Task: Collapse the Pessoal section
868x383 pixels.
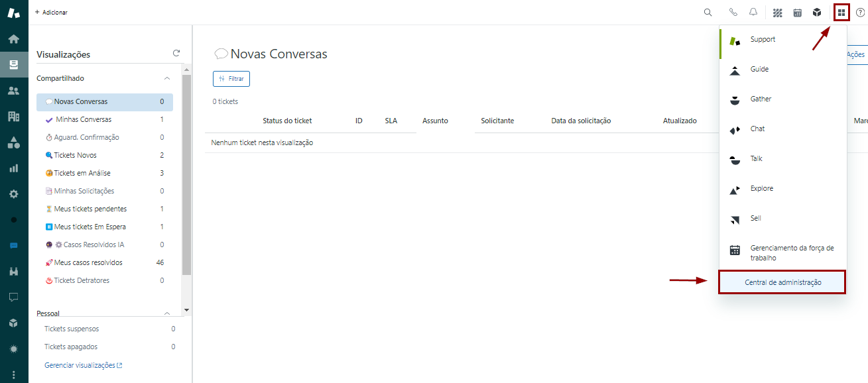Action: click(167, 313)
